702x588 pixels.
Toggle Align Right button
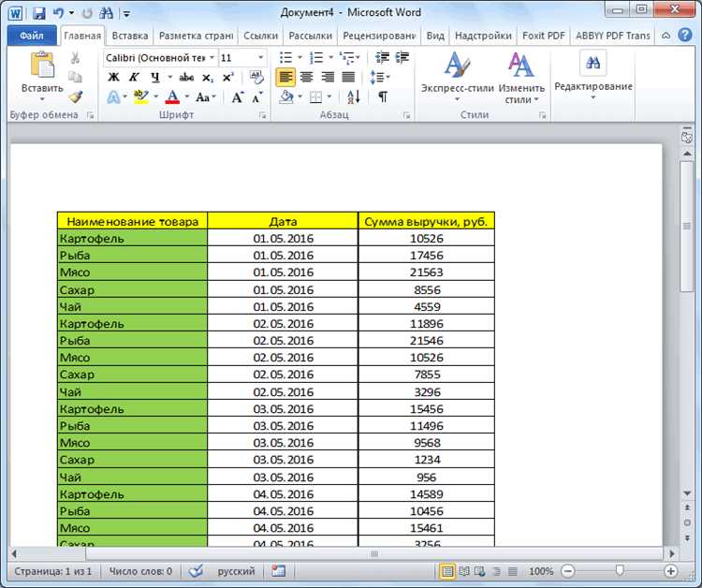pyautogui.click(x=328, y=77)
